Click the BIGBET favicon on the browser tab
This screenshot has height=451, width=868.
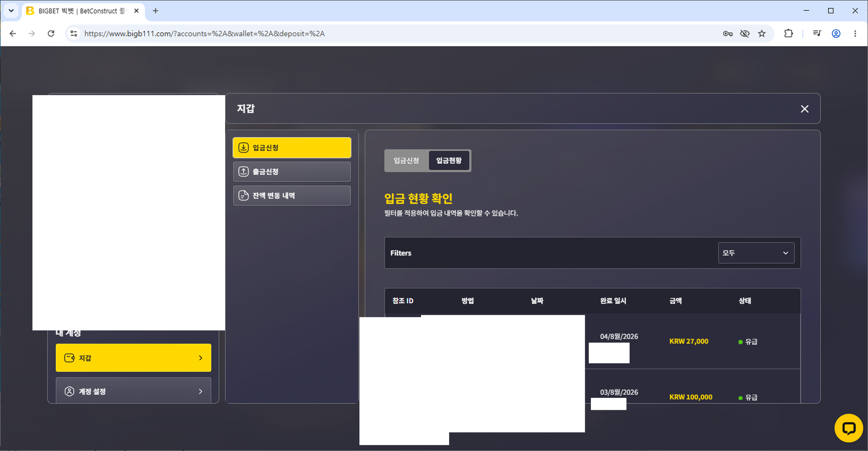[x=30, y=11]
